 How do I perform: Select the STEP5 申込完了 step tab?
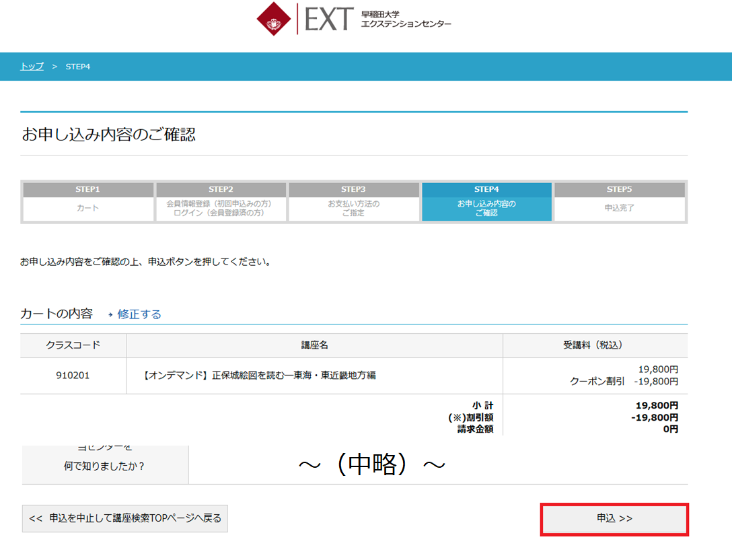point(620,202)
